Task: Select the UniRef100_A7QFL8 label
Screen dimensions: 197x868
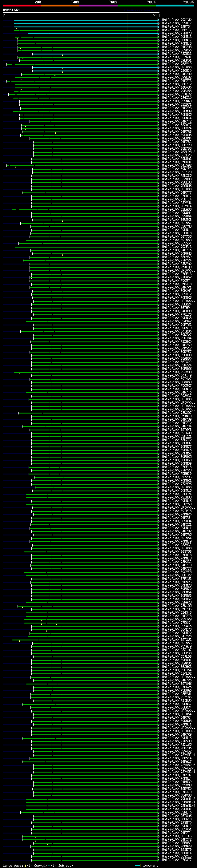Action: (177, 467)
